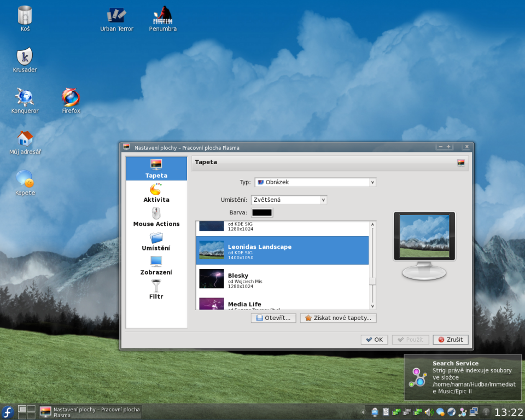
Task: Click the 13:22 clock in panel
Action: [x=508, y=412]
